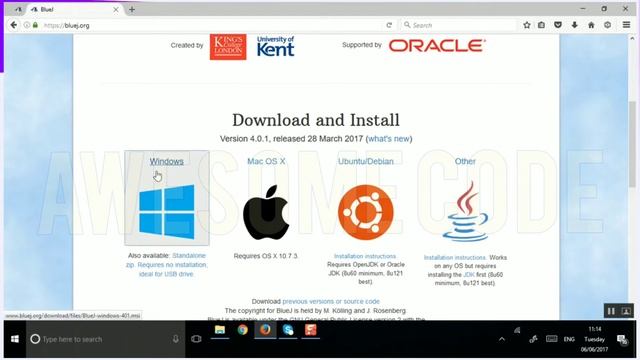
Task: Click the Apple logo download image
Action: pyautogui.click(x=266, y=212)
